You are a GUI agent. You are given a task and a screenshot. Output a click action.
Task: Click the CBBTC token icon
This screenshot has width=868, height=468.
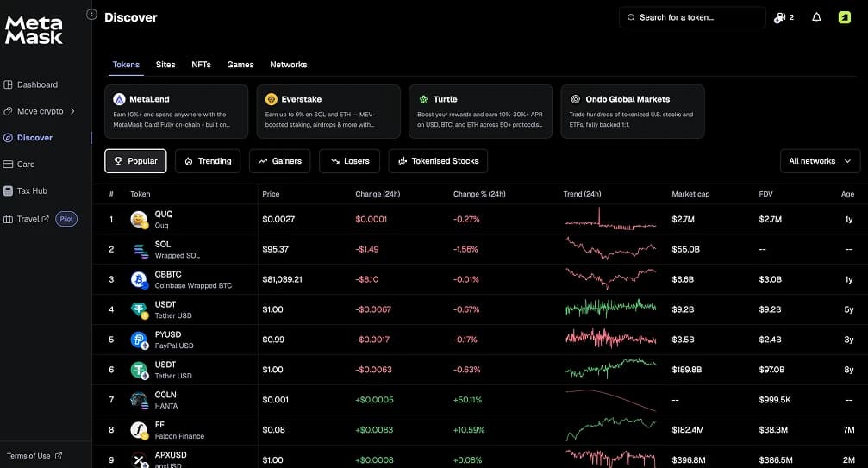pos(140,280)
